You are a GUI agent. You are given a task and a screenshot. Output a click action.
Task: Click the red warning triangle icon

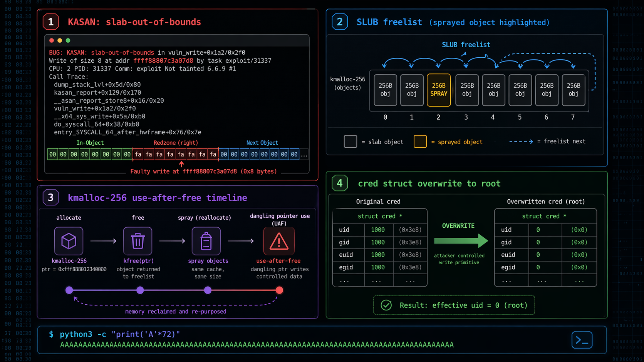[279, 241]
